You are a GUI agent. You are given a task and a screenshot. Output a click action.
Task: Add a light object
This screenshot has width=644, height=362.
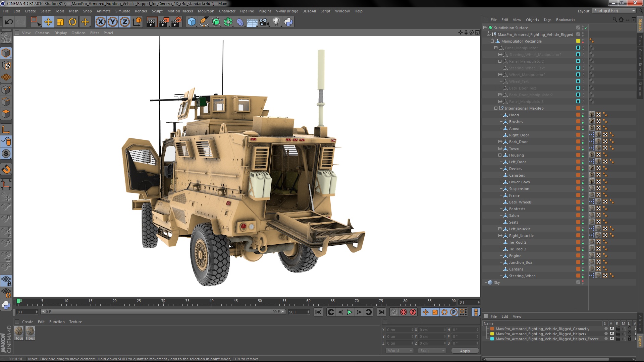click(x=276, y=22)
